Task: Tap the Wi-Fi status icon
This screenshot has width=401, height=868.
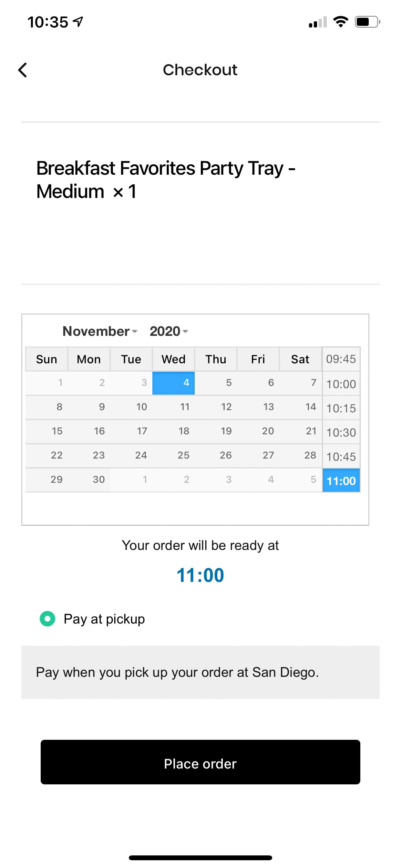Action: pyautogui.click(x=340, y=22)
